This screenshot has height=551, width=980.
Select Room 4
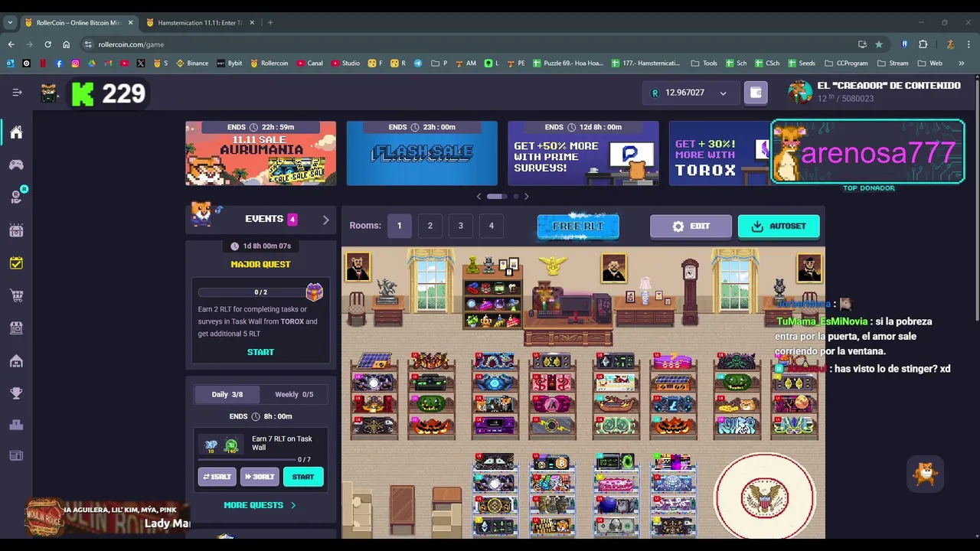pyautogui.click(x=492, y=226)
